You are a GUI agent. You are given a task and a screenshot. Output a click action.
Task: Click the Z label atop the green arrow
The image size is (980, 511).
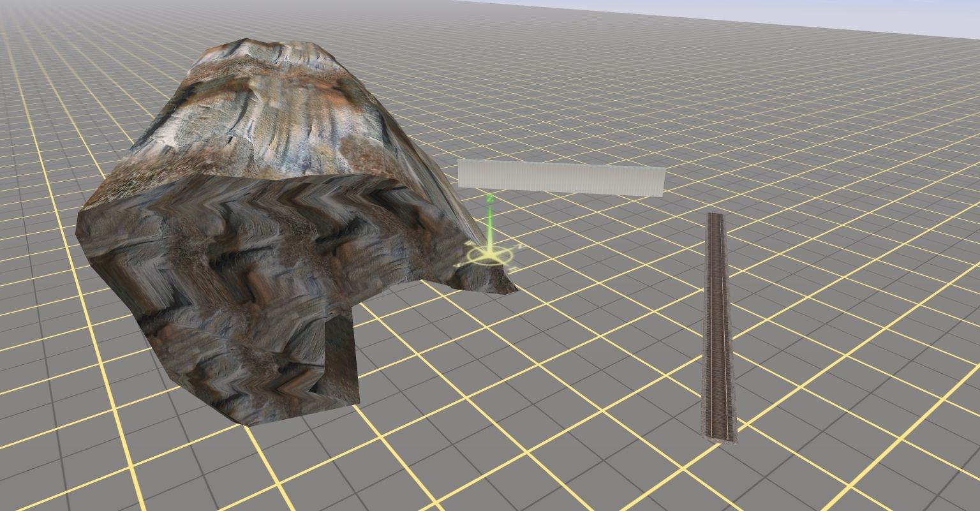tap(489, 199)
